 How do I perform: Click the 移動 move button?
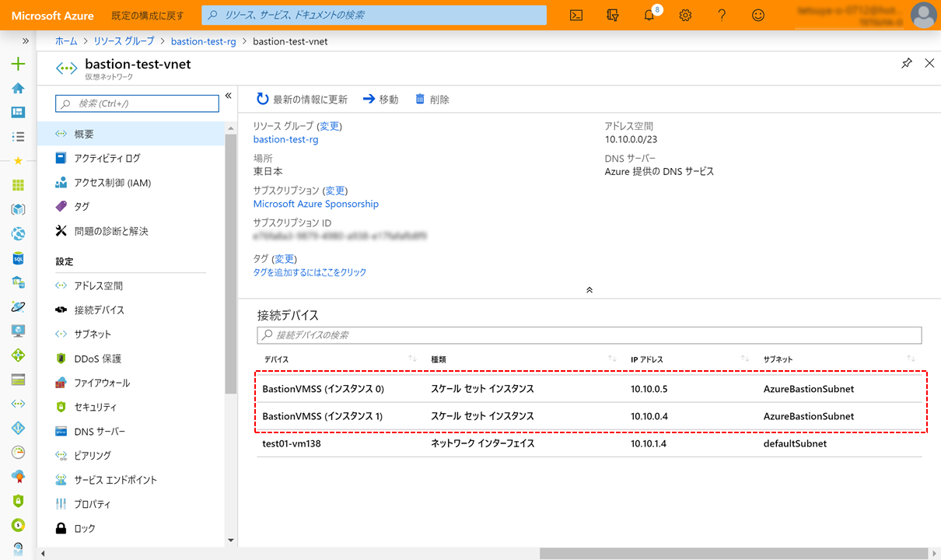coord(380,100)
